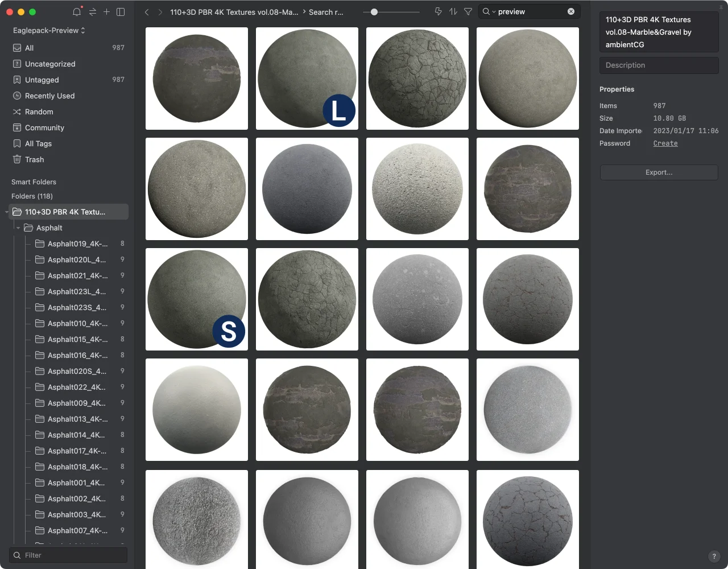Select folder Asphalt019_4K-...
This screenshot has height=569, width=728.
click(77, 244)
